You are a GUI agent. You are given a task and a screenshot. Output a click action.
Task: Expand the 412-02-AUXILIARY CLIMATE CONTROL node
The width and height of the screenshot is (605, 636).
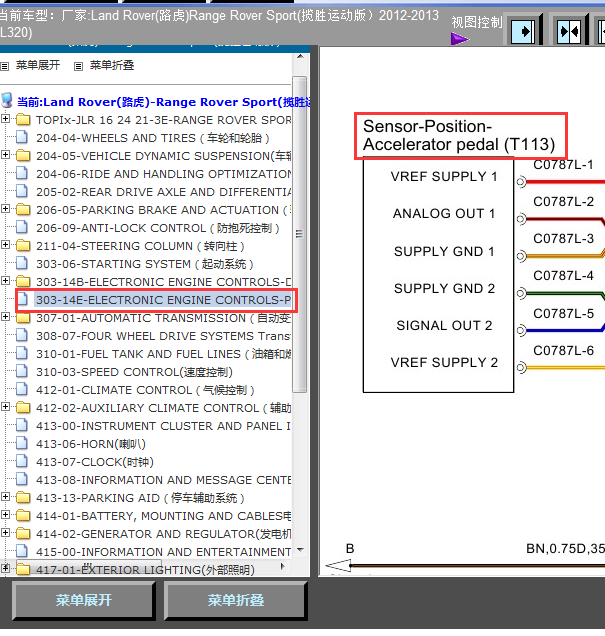(x=5, y=406)
